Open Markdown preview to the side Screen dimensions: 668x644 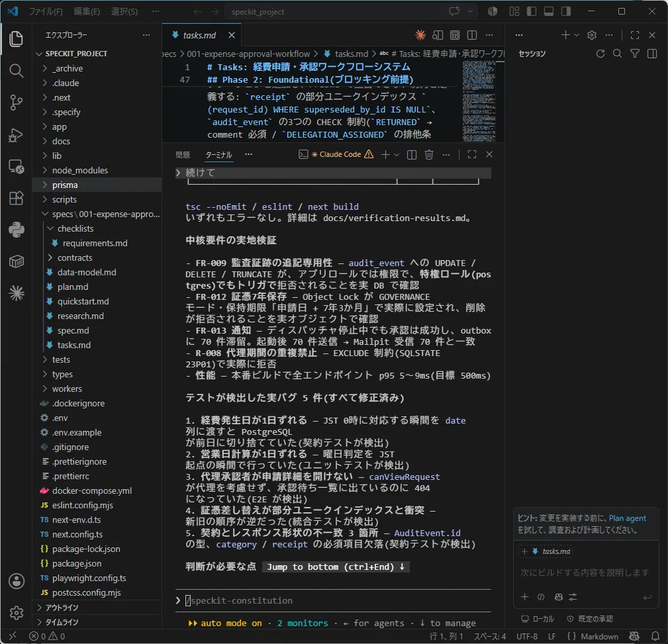point(438,35)
